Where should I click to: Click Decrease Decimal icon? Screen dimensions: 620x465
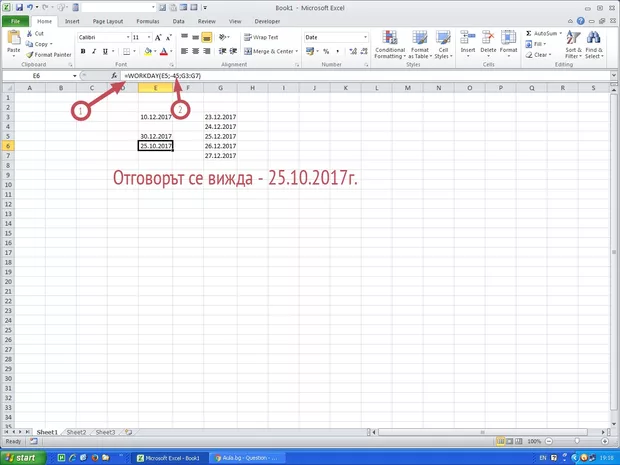364,51
